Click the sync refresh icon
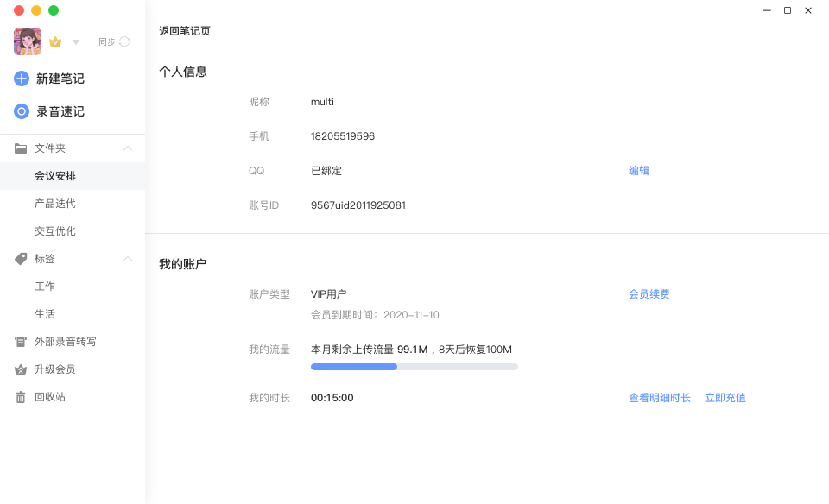Viewport: 829px width, 504px height. click(x=124, y=41)
